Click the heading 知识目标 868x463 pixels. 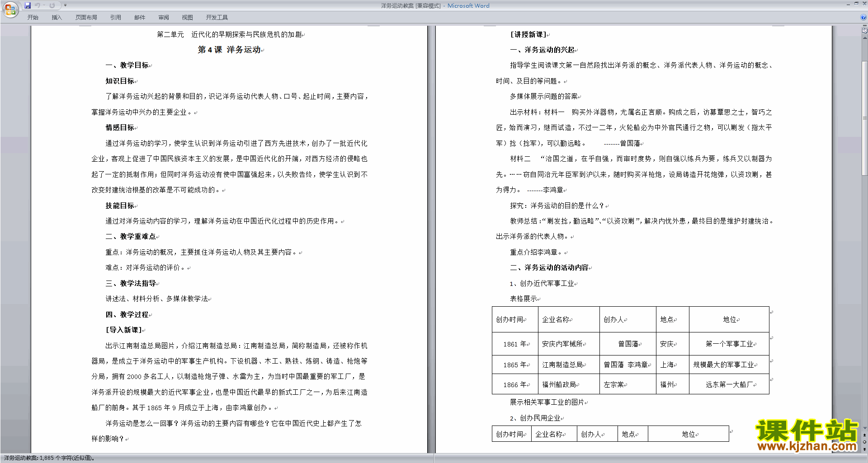120,81
